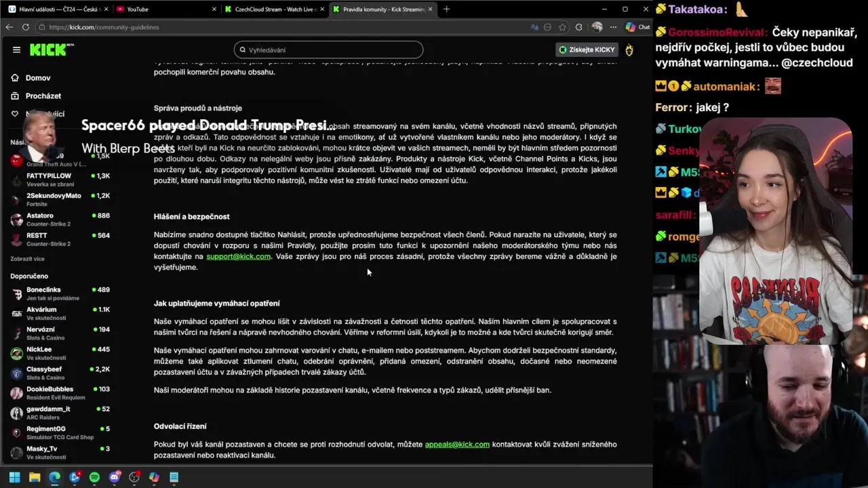Open the Akvárium recommended channel
This screenshot has height=488, width=868.
(61, 313)
